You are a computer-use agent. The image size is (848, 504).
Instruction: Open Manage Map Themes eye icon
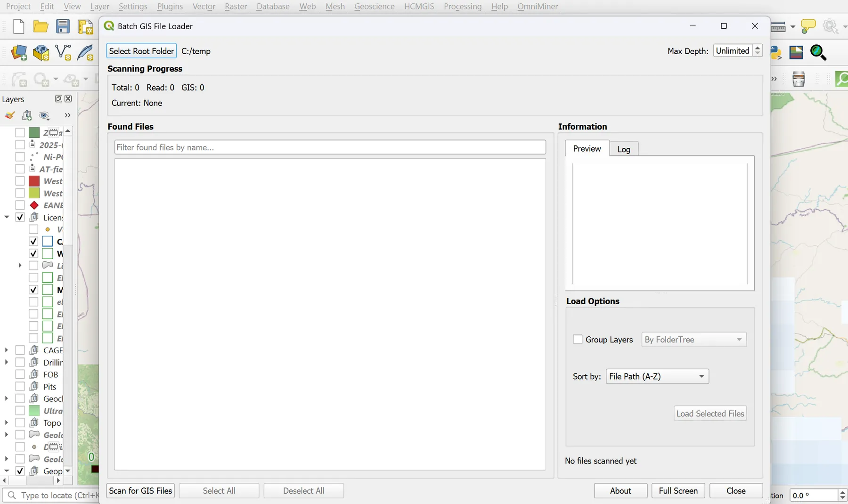coord(44,115)
